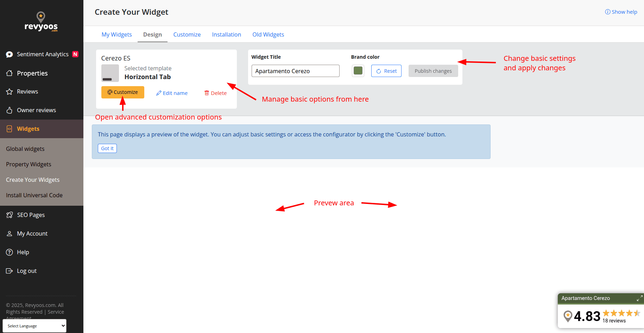Switch to the My Widgets tab
The image size is (644, 333).
tap(117, 34)
